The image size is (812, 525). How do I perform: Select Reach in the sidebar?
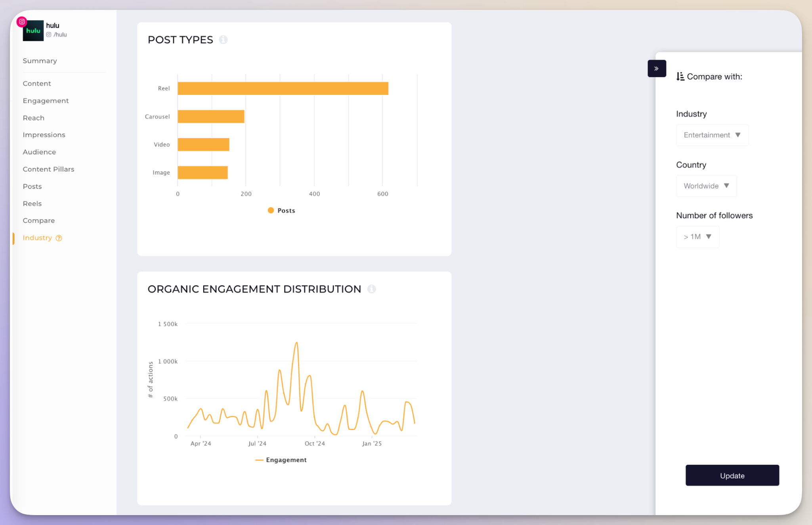point(34,118)
